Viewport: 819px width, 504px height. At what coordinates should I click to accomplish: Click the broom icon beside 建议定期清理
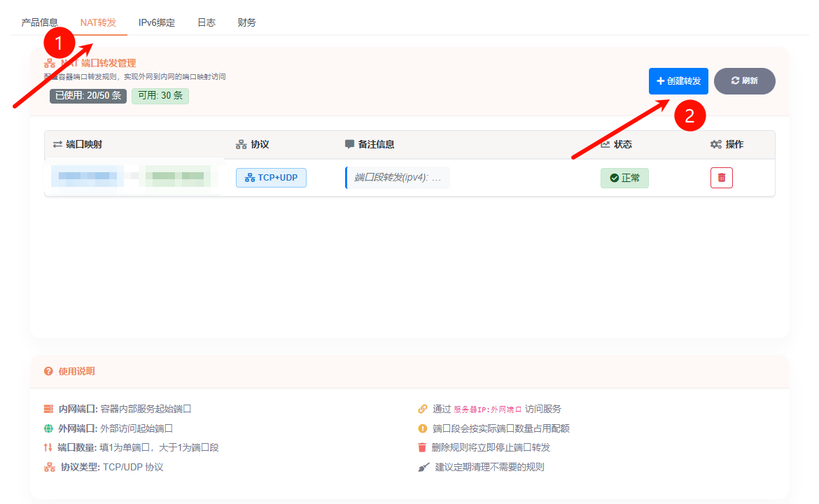(422, 467)
